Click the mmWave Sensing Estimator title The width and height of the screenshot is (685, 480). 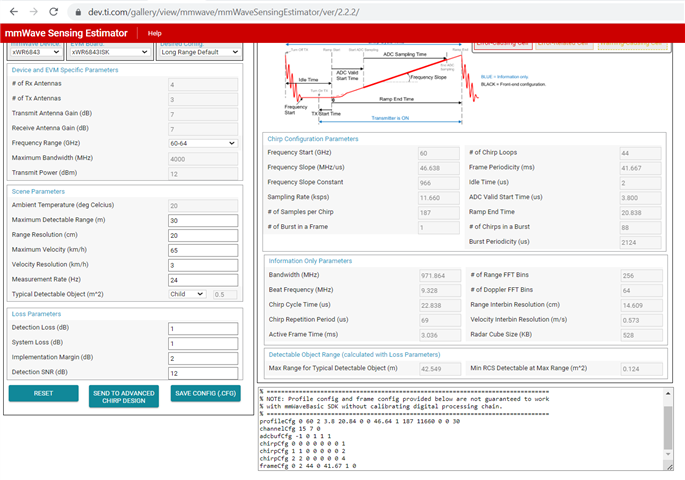click(66, 33)
